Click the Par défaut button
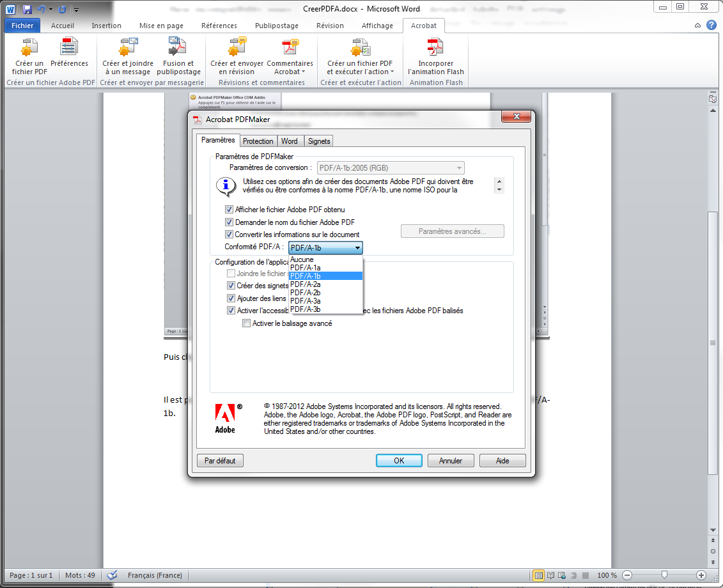Screen dimensions: 723x588 (x=220, y=460)
